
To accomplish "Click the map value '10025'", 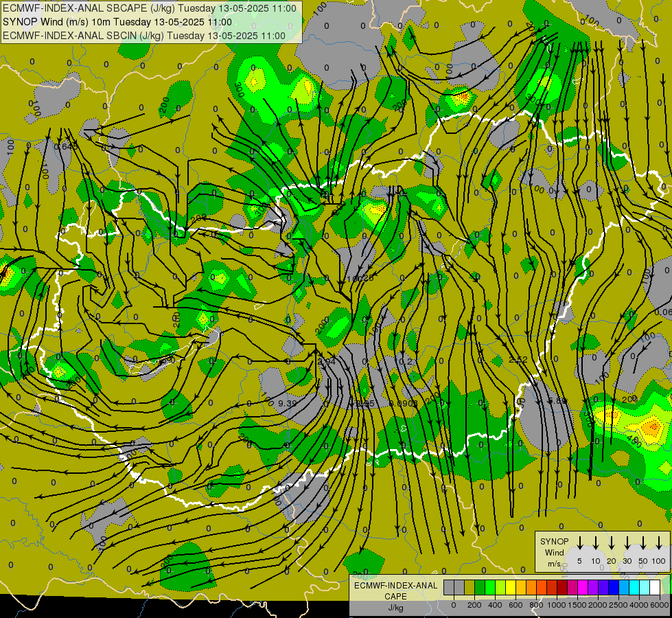I will pyautogui.click(x=360, y=279).
